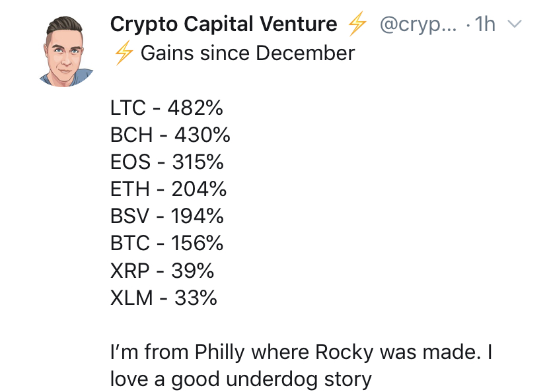Open the tweet options chevron dropdown

click(514, 24)
